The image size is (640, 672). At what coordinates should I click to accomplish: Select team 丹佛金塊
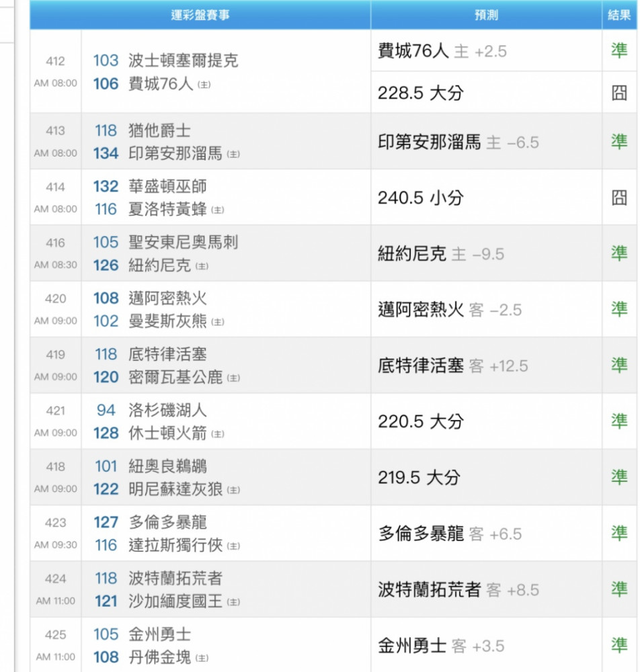(x=159, y=657)
